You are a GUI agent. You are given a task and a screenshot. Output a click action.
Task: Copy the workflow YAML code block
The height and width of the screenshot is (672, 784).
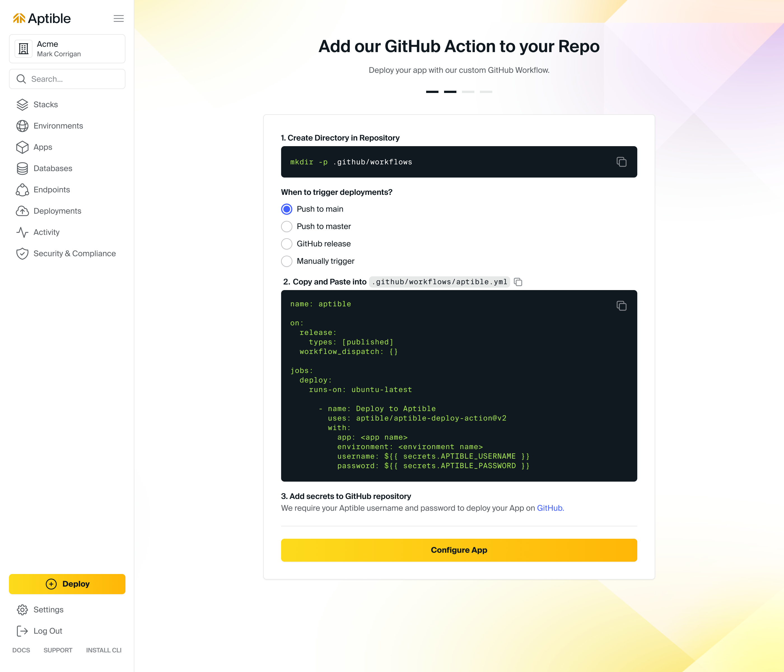coord(621,306)
